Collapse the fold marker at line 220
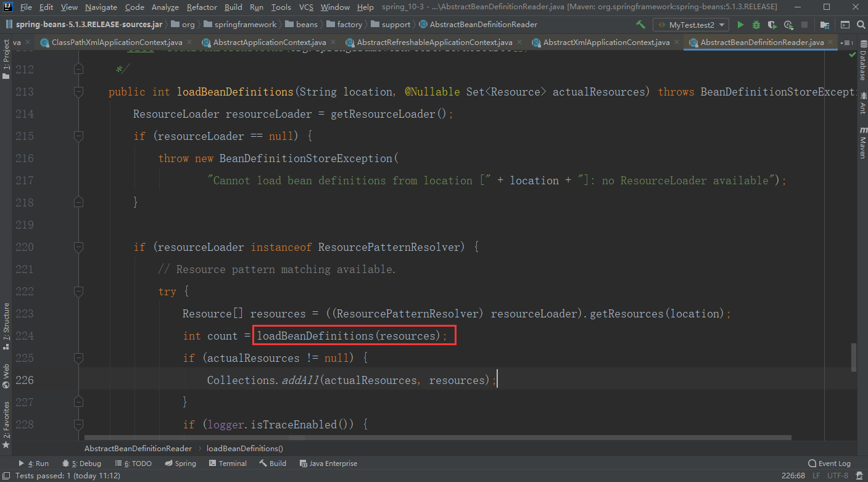Viewport: 868px width, 482px height. 78,247
